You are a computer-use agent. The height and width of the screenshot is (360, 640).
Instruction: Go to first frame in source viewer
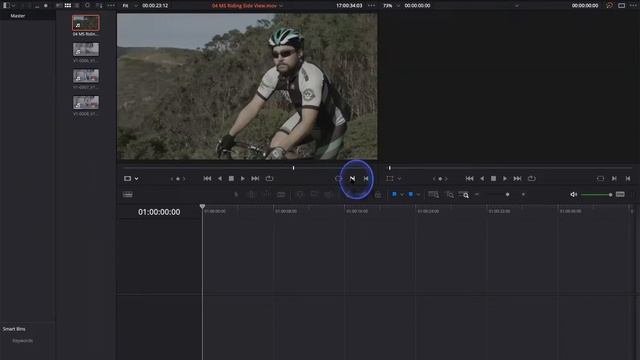(x=207, y=178)
